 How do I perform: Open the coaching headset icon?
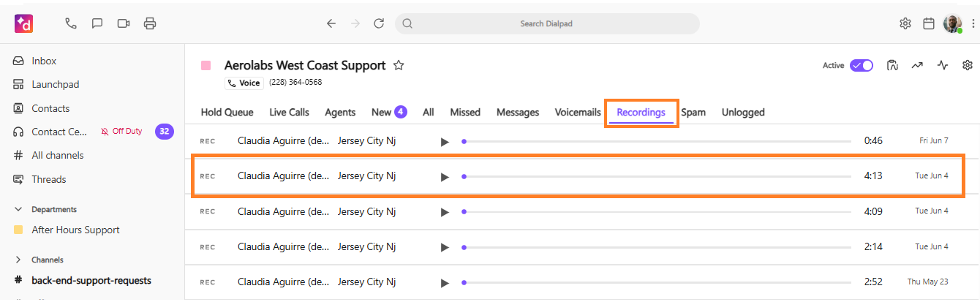coord(892,65)
